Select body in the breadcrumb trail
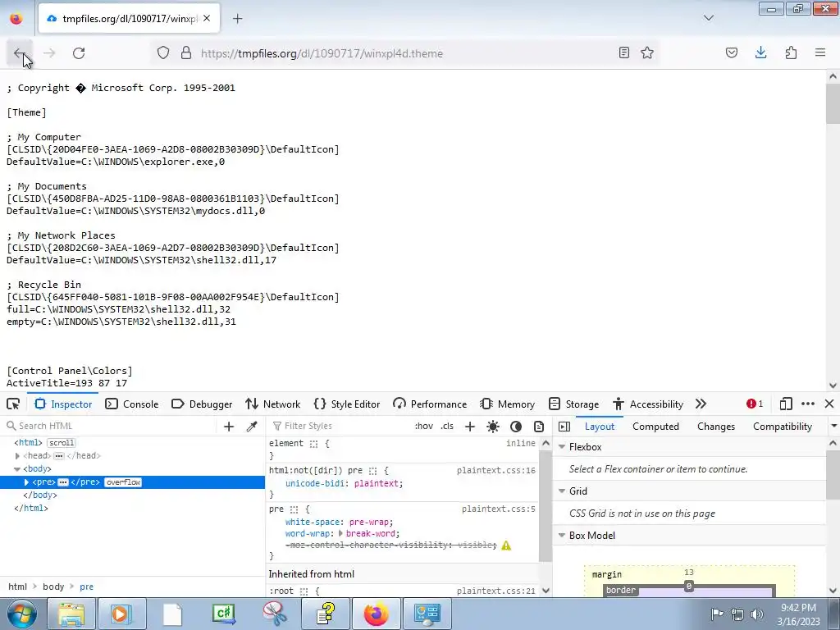 click(x=53, y=587)
